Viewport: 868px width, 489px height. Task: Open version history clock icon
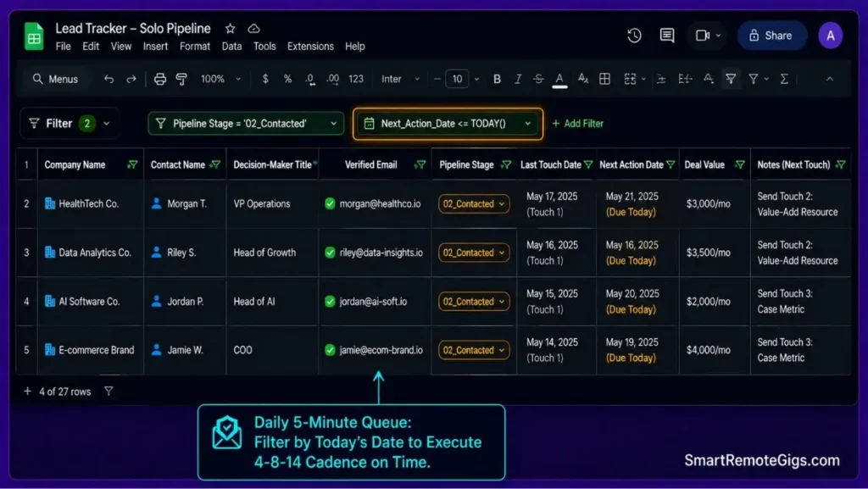(x=634, y=36)
